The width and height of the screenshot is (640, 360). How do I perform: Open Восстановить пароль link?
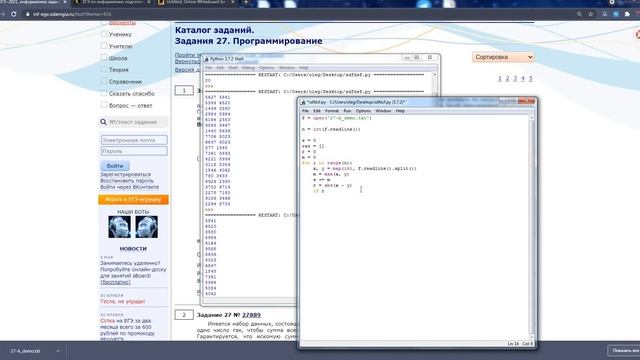[127, 180]
